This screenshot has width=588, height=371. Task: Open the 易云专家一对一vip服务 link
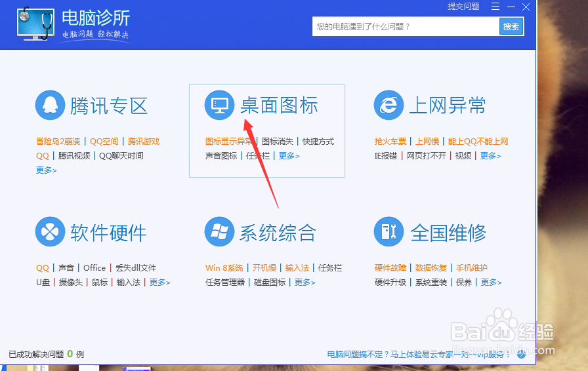(418, 354)
